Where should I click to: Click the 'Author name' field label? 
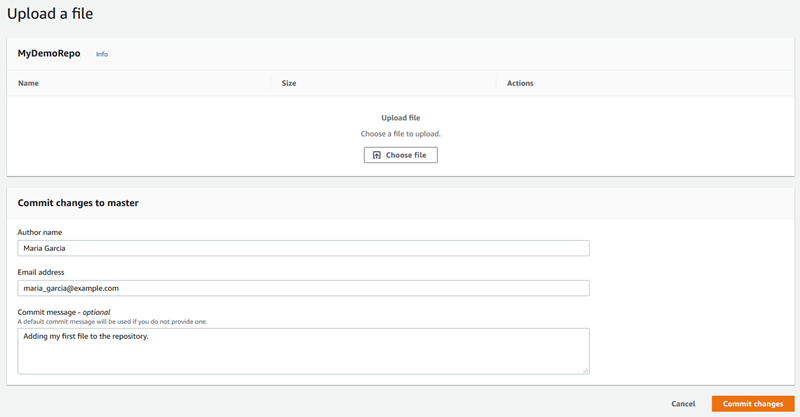(40, 232)
